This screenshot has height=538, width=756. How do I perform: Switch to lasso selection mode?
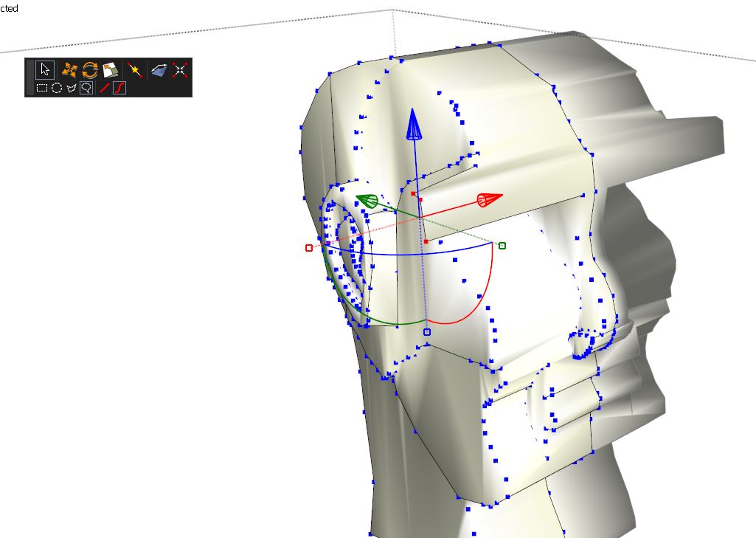86,88
